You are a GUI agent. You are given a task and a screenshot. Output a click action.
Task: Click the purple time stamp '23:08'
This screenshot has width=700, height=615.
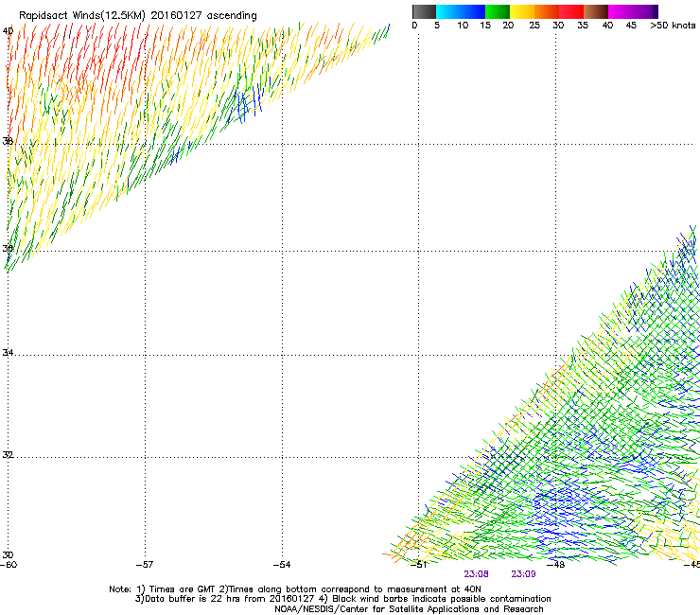point(476,574)
